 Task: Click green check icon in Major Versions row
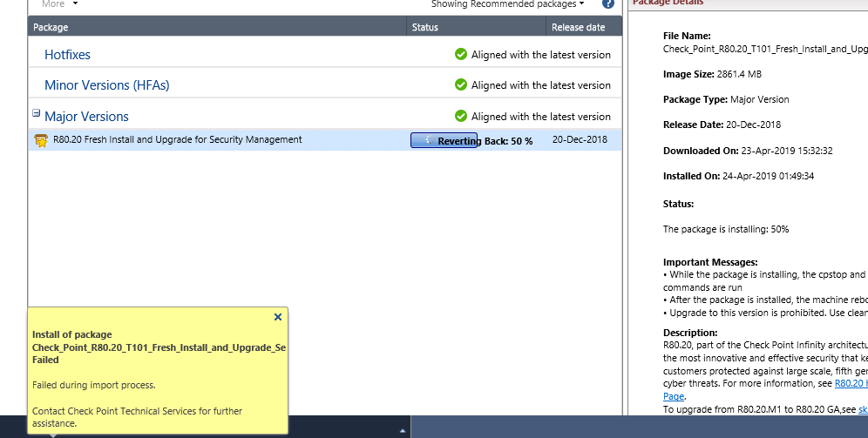click(460, 116)
